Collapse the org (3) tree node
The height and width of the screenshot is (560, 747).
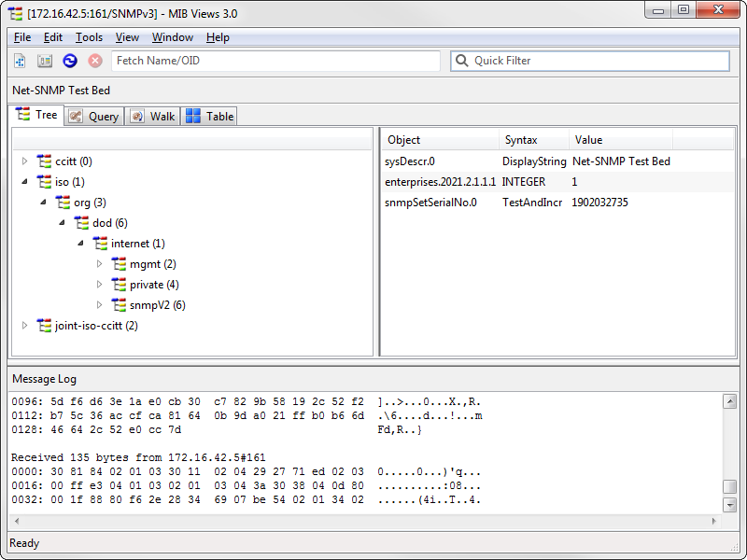pyautogui.click(x=43, y=202)
